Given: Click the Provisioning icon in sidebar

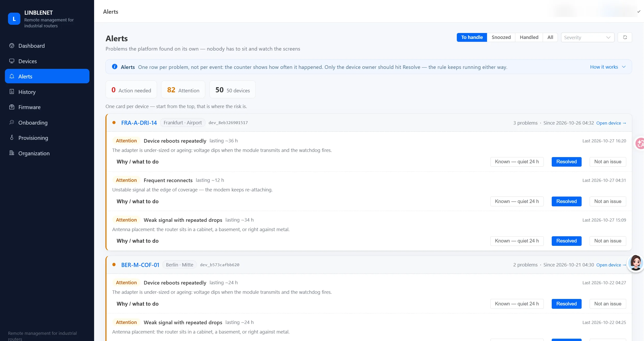Looking at the screenshot, I should (x=12, y=138).
